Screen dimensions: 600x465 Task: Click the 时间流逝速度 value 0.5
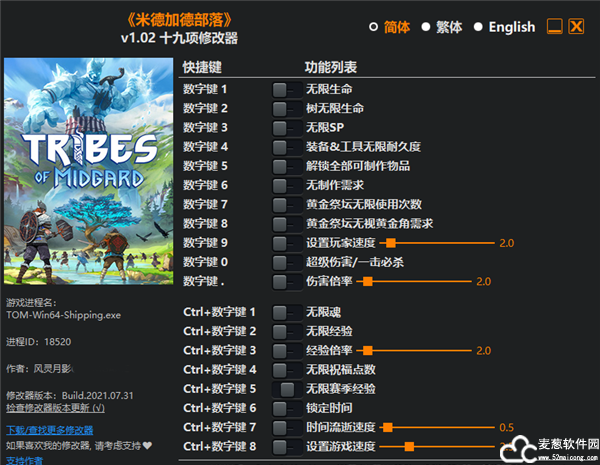pos(507,427)
